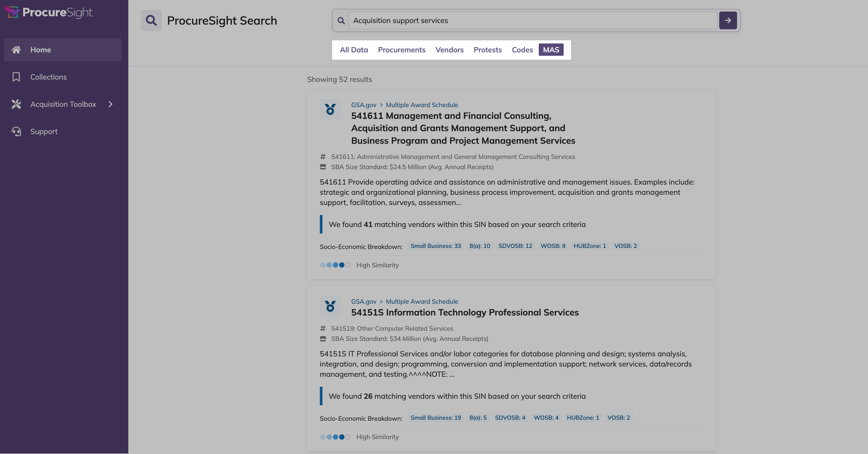Switch to the Protests tab

[x=488, y=50]
